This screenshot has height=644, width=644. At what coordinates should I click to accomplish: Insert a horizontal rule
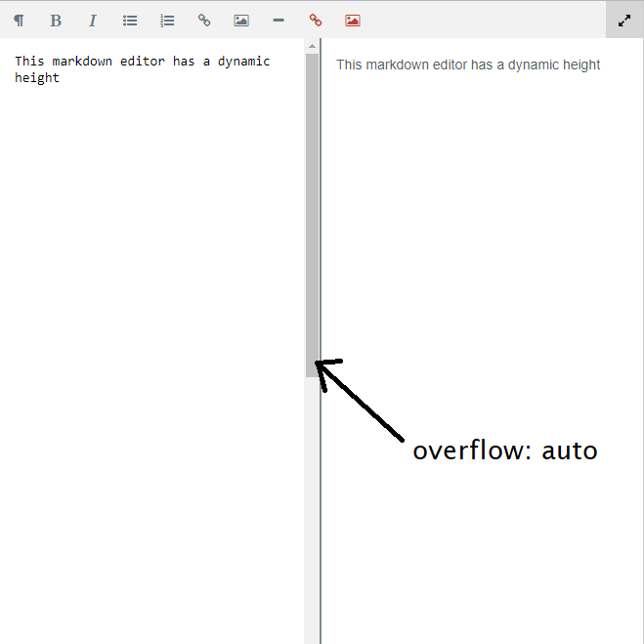(x=279, y=21)
